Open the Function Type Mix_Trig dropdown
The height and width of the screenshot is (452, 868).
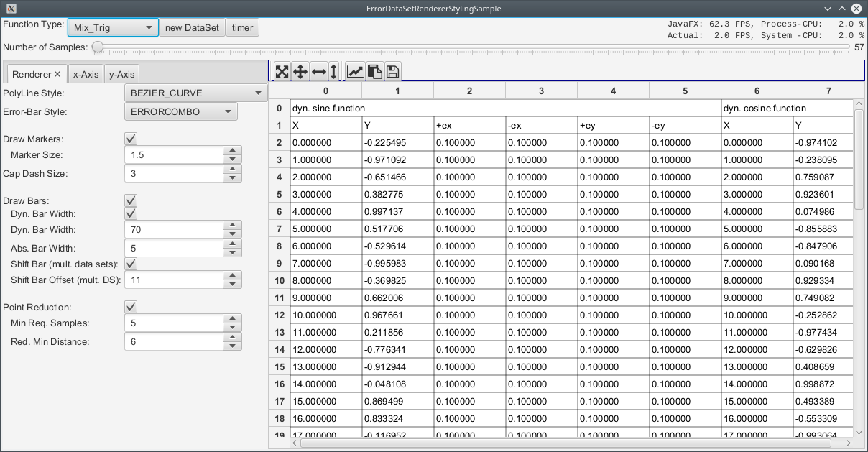pyautogui.click(x=113, y=27)
